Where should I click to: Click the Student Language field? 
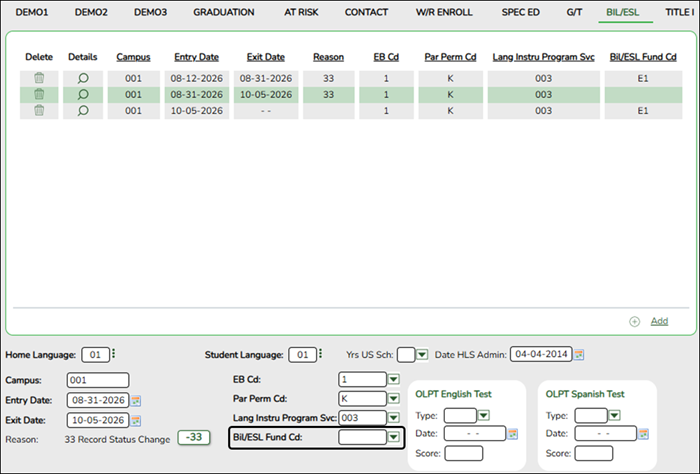click(x=303, y=355)
